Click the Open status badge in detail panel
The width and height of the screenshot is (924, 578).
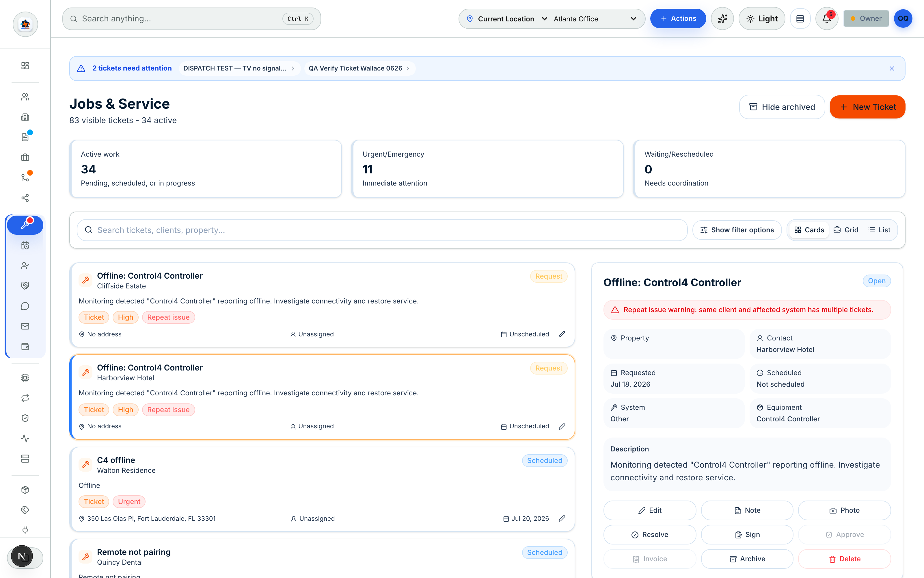pyautogui.click(x=877, y=281)
